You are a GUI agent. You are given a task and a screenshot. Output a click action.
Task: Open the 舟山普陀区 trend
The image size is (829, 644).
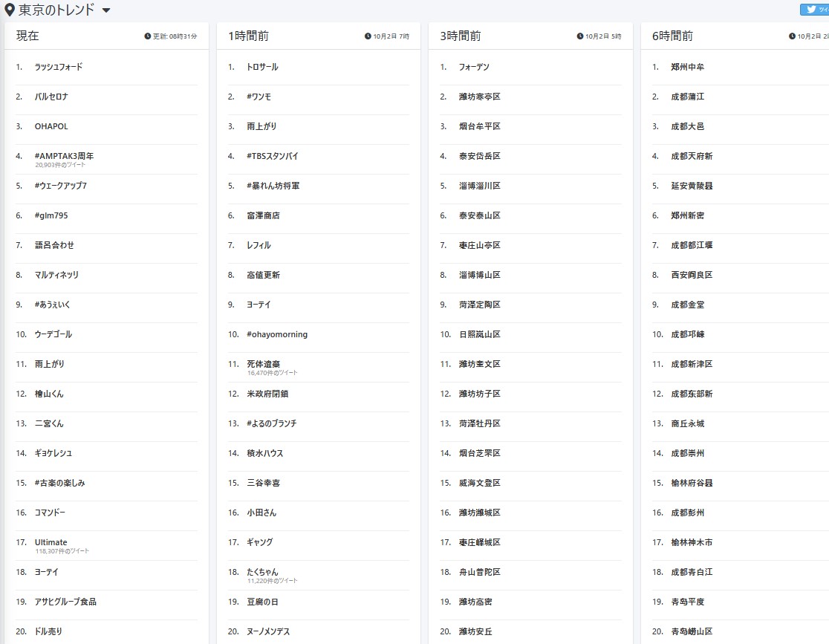pyautogui.click(x=480, y=572)
